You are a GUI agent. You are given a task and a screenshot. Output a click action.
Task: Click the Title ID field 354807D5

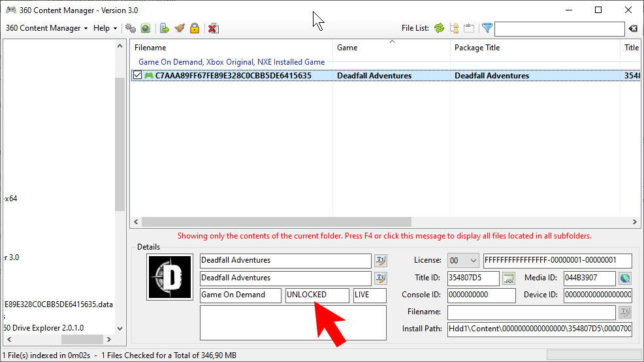(x=473, y=278)
